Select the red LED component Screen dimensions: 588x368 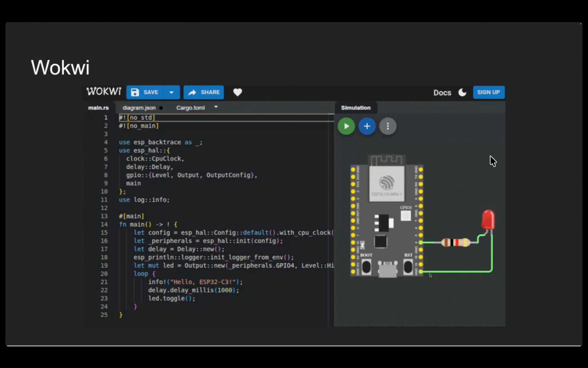point(488,220)
